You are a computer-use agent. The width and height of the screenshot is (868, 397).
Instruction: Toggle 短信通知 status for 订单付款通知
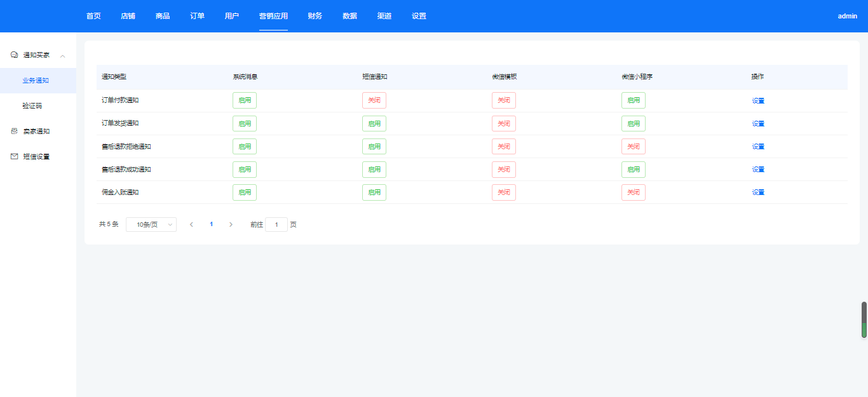[x=374, y=100]
